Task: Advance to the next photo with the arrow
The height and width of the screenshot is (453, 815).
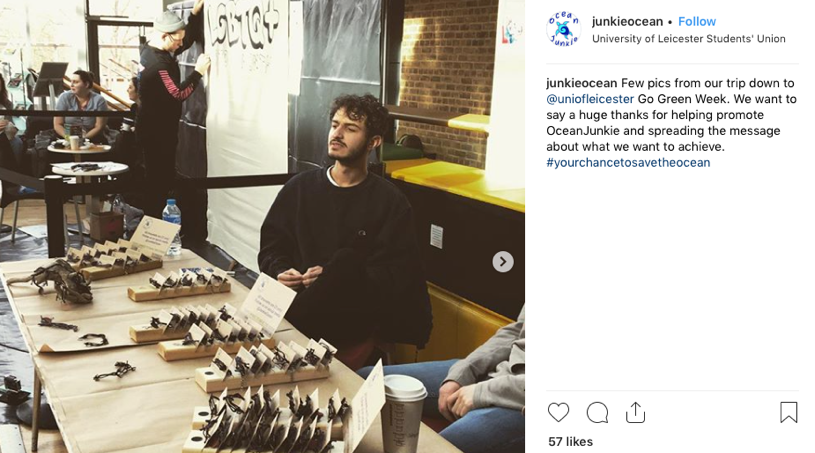Action: [x=503, y=262]
